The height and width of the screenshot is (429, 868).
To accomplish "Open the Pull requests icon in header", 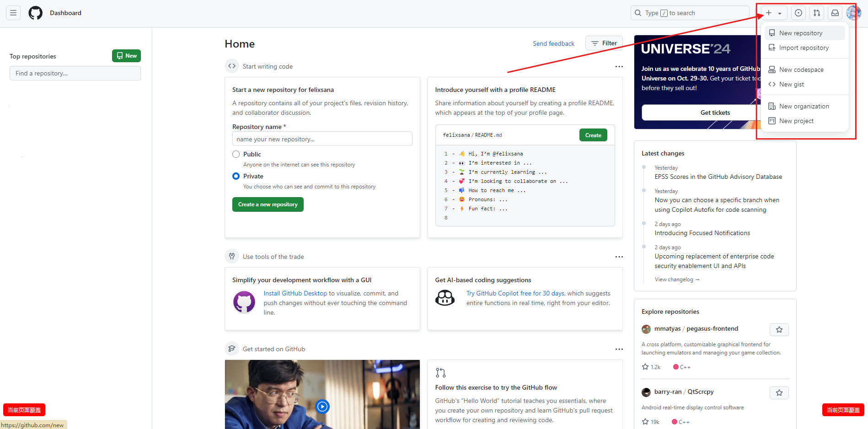I will point(817,13).
